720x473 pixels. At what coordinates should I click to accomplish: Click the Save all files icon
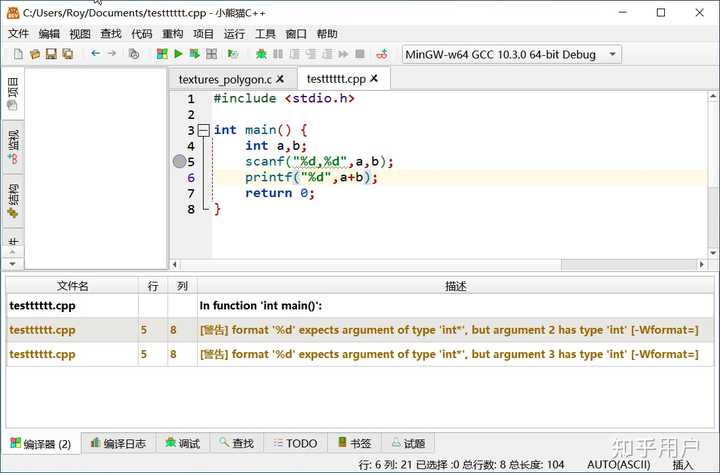click(68, 54)
